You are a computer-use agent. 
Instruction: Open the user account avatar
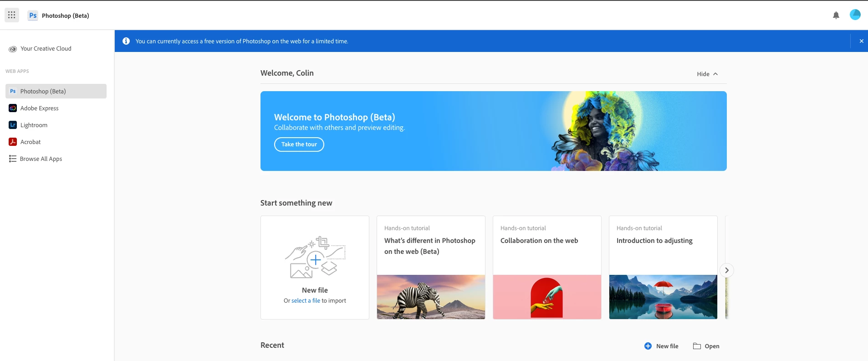pos(855,15)
